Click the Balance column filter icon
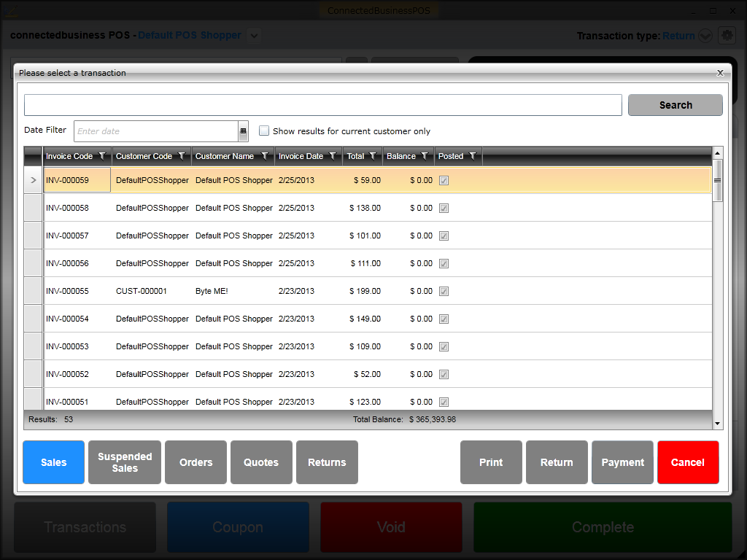Screen dimensions: 747x560 tap(425, 156)
